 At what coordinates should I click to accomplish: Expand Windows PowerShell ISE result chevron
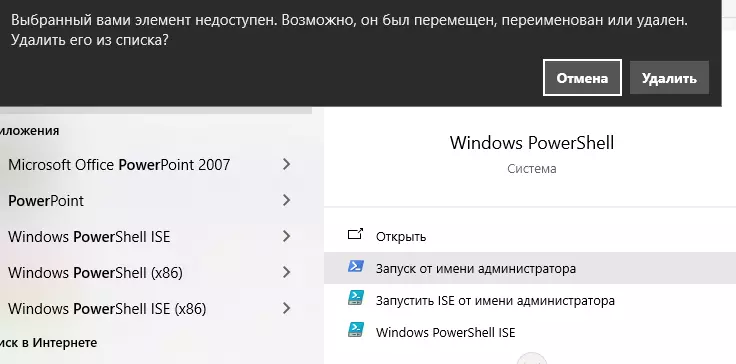coord(286,236)
